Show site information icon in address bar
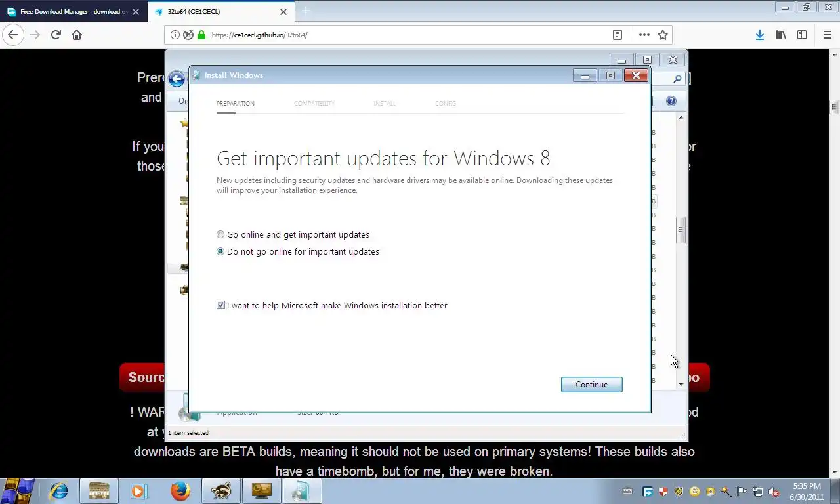 click(x=175, y=35)
